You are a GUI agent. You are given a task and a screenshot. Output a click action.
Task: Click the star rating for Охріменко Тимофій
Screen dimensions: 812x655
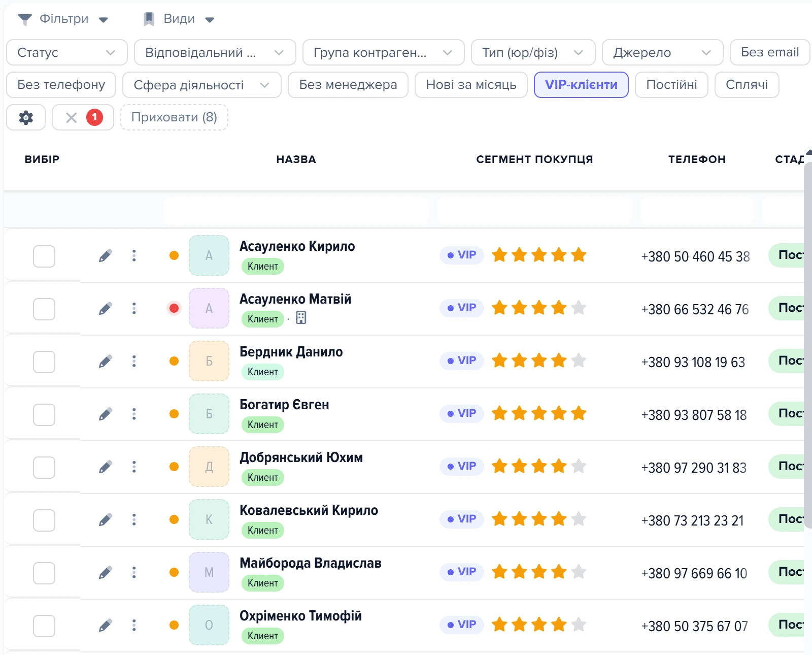[539, 625]
